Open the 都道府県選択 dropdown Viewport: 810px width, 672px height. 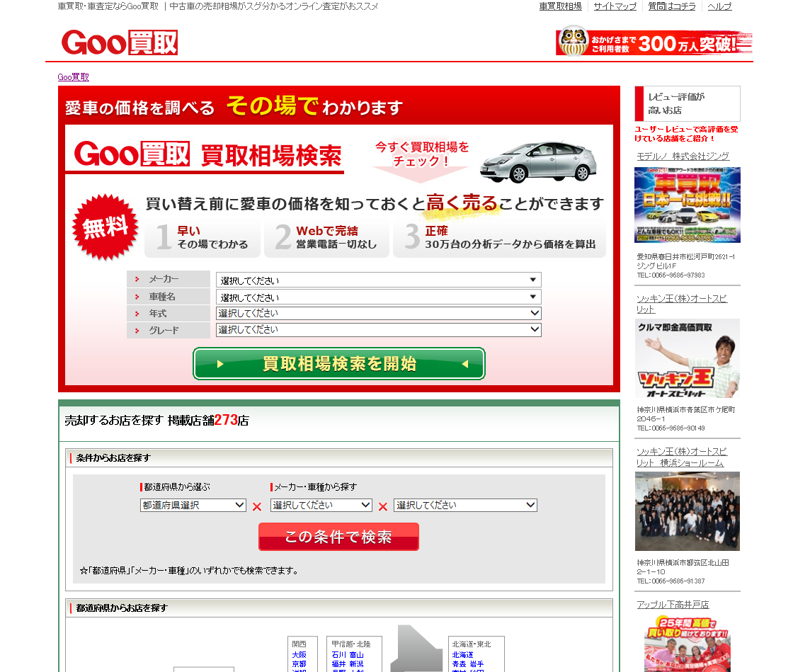[193, 505]
